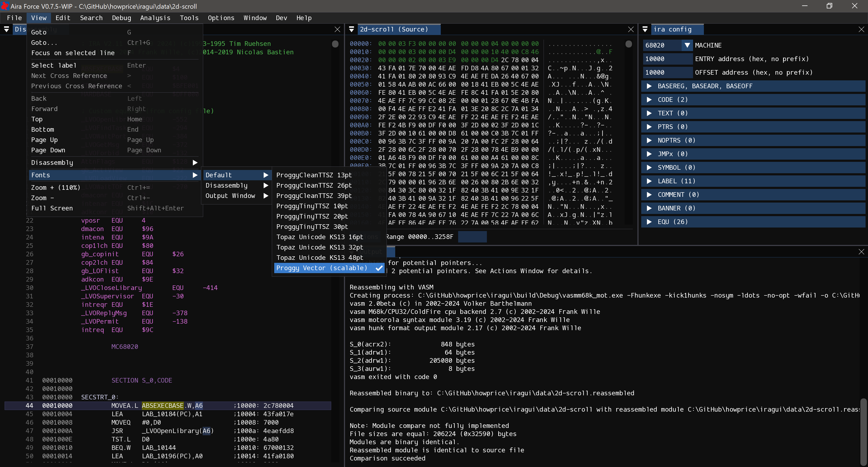Open the Disassembly panel dropdown triangle icon

[7, 29]
